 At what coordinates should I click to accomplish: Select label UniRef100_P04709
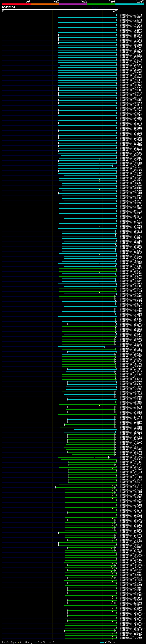click(131, 32)
